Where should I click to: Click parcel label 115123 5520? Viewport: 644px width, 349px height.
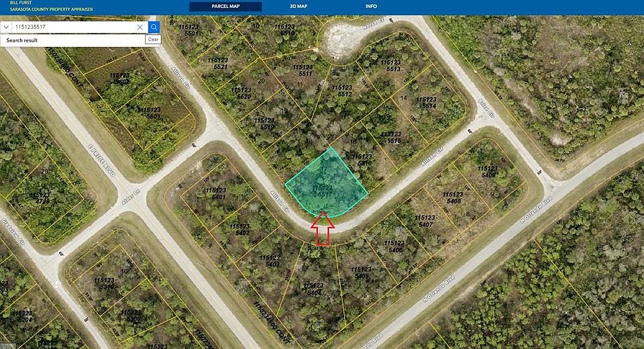[241, 93]
